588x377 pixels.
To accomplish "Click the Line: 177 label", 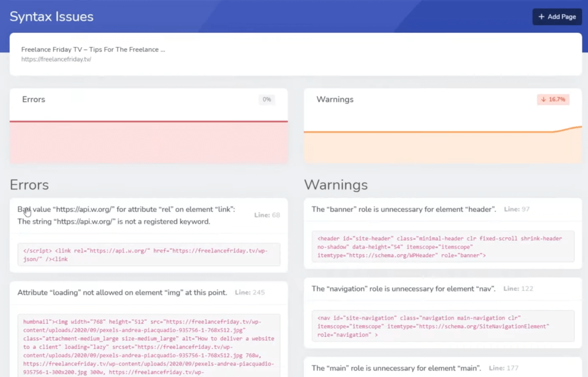I will click(x=504, y=368).
